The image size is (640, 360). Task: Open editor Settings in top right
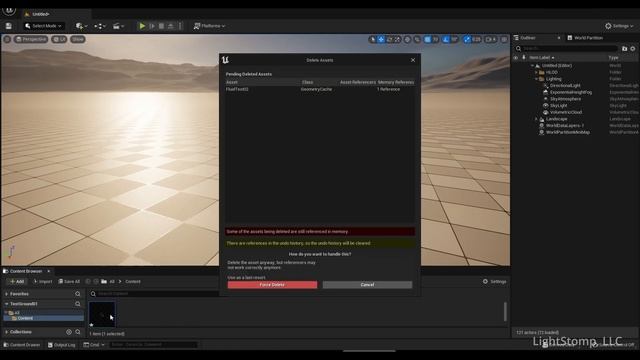coord(619,26)
